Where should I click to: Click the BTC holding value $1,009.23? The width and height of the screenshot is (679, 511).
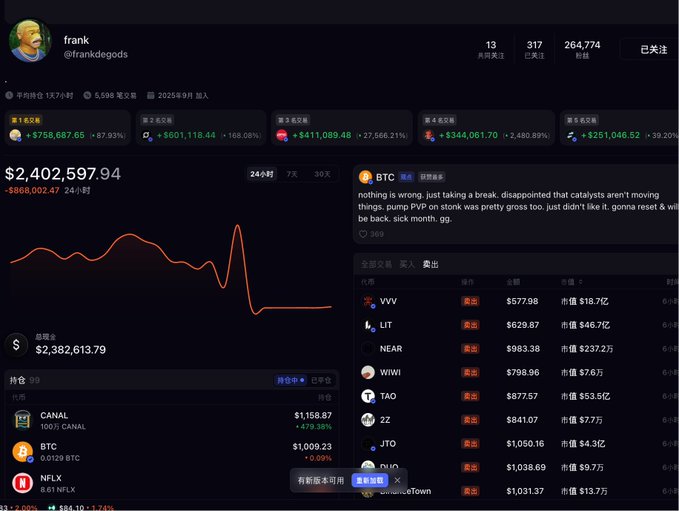312,446
